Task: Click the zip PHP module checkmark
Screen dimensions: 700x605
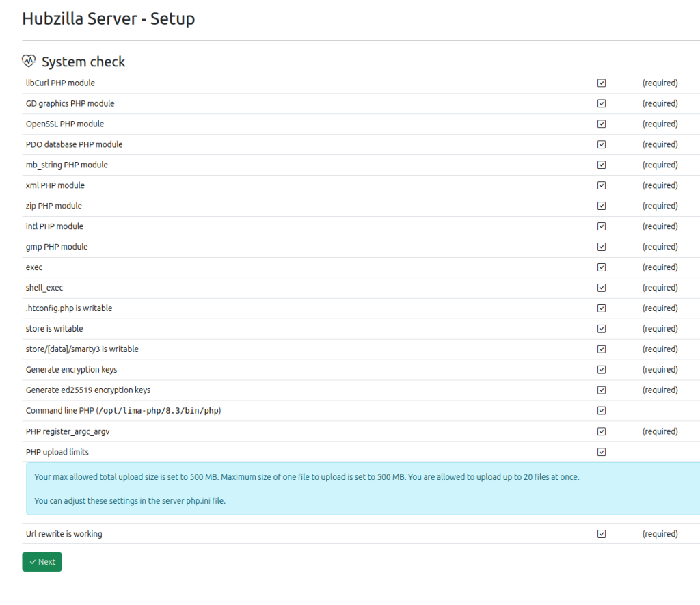Action: pyautogui.click(x=602, y=206)
